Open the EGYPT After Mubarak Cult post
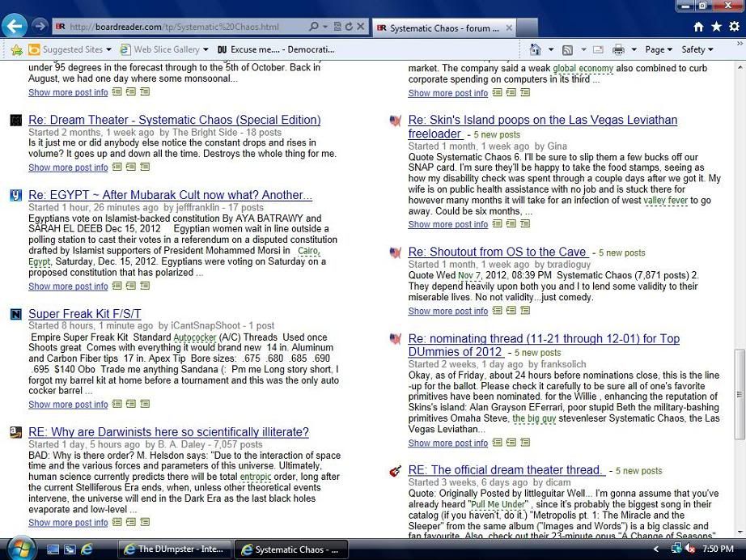The width and height of the screenshot is (746, 560). (171, 195)
